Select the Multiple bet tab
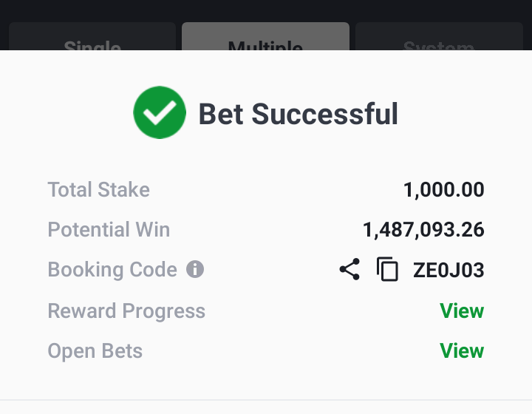 pyautogui.click(x=266, y=36)
